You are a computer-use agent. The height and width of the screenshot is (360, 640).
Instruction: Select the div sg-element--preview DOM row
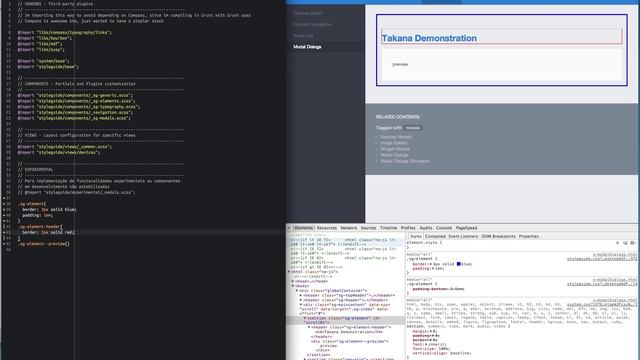point(349,341)
